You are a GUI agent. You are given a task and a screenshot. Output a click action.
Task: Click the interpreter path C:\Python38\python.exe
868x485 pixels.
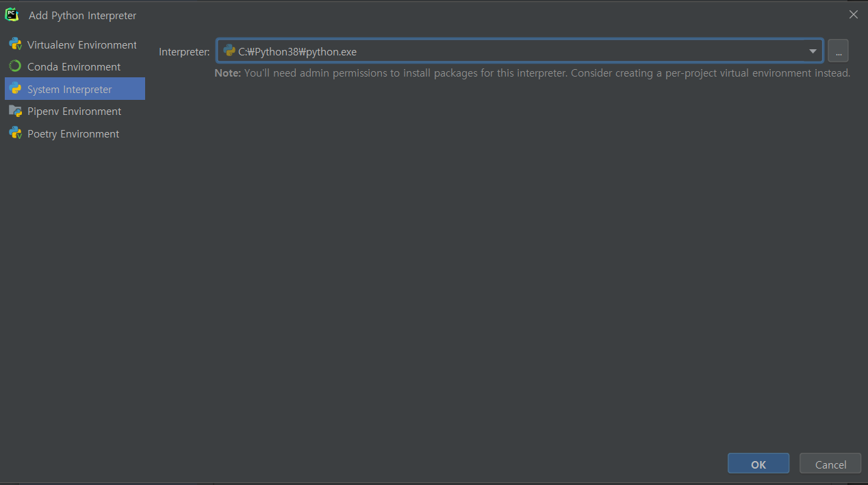297,51
